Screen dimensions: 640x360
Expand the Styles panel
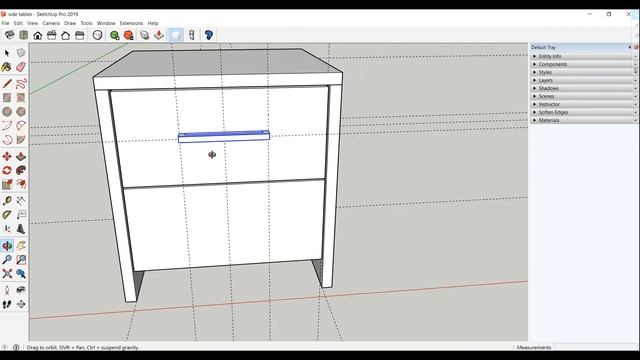tap(584, 72)
